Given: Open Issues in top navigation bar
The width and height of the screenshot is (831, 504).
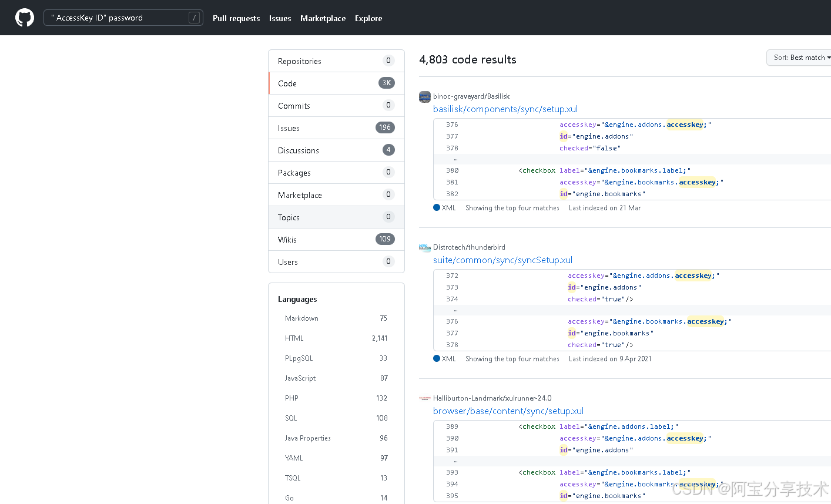Looking at the screenshot, I should tap(280, 18).
